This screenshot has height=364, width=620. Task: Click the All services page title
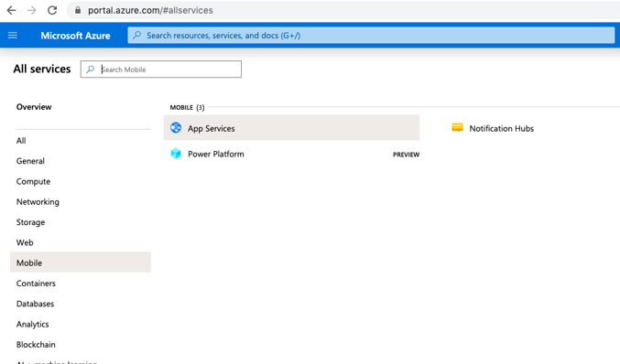click(x=42, y=70)
